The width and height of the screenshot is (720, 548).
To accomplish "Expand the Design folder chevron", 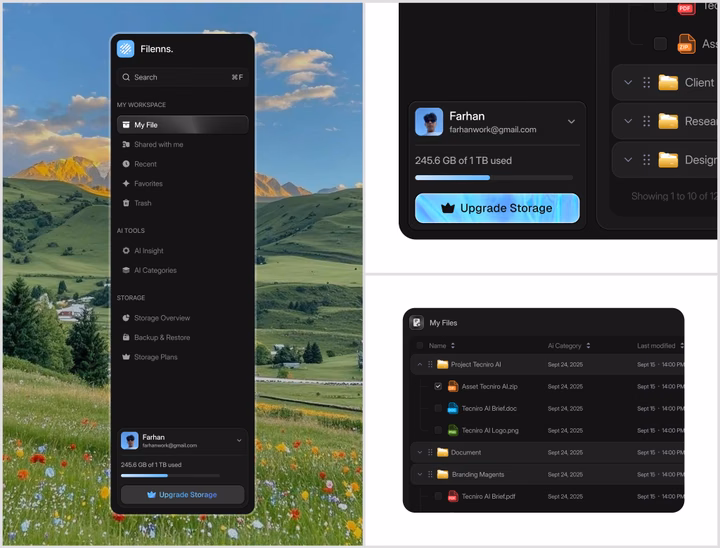I will click(628, 160).
